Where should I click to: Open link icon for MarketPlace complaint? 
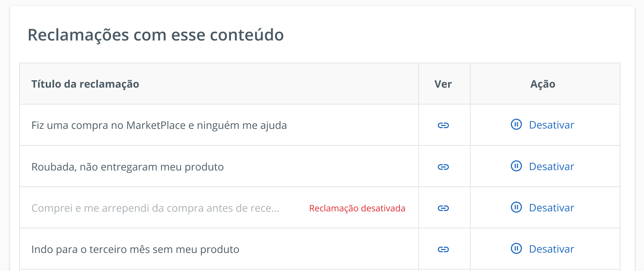pyautogui.click(x=443, y=125)
